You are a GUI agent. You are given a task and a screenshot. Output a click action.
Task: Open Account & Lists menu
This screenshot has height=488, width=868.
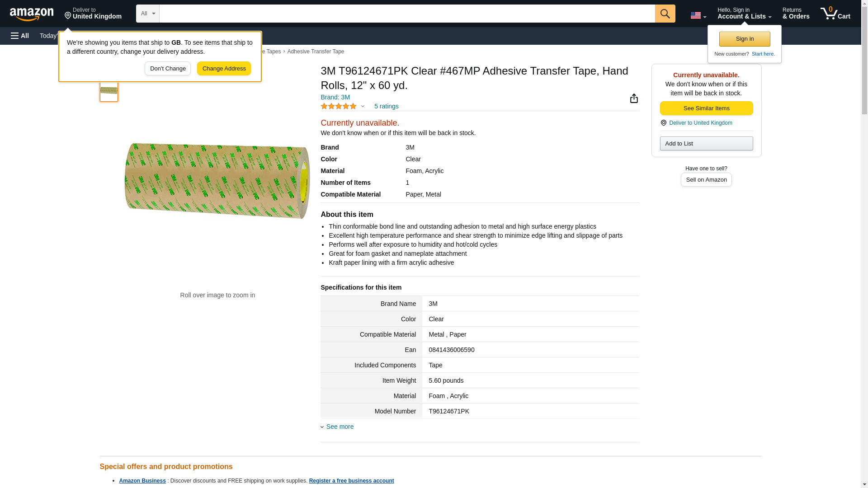pos(744,14)
